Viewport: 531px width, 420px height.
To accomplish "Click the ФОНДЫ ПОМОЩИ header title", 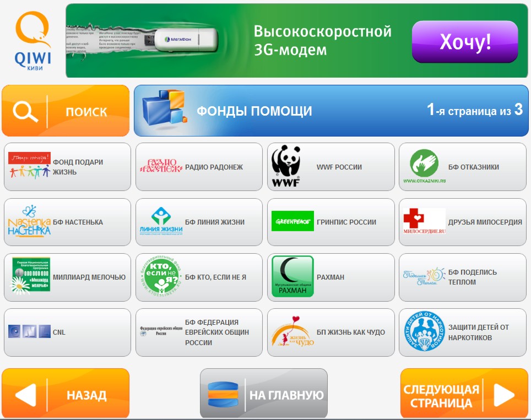I will 254,111.
